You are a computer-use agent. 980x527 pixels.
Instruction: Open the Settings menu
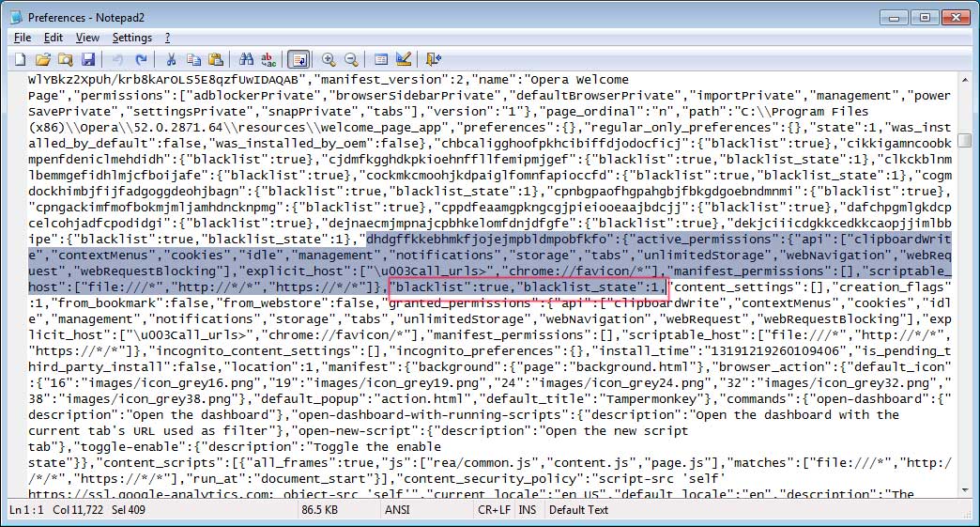tap(131, 38)
